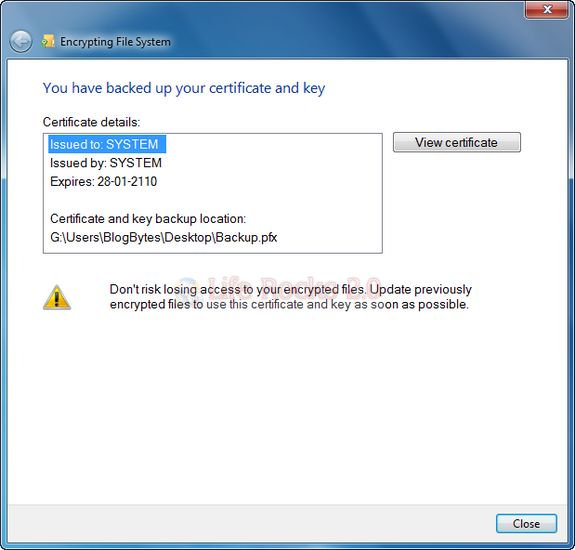Click the yellow warning triangle icon
The image size is (575, 550).
pyautogui.click(x=57, y=297)
